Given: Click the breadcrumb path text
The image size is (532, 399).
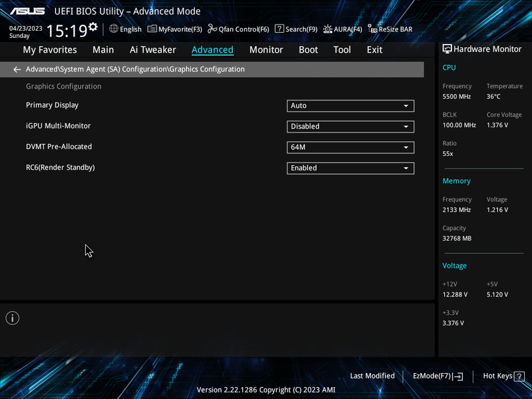Looking at the screenshot, I should point(135,69).
